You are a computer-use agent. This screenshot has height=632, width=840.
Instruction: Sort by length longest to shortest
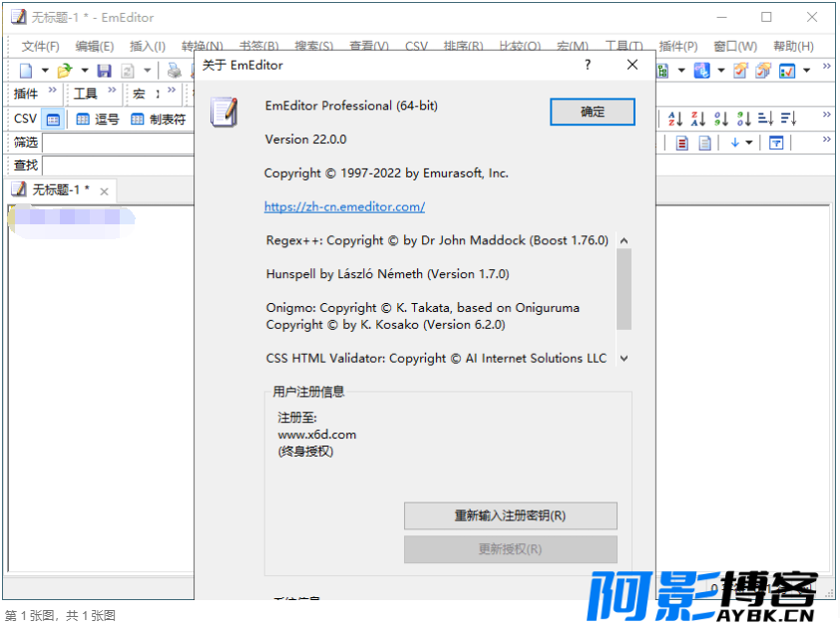[788, 119]
